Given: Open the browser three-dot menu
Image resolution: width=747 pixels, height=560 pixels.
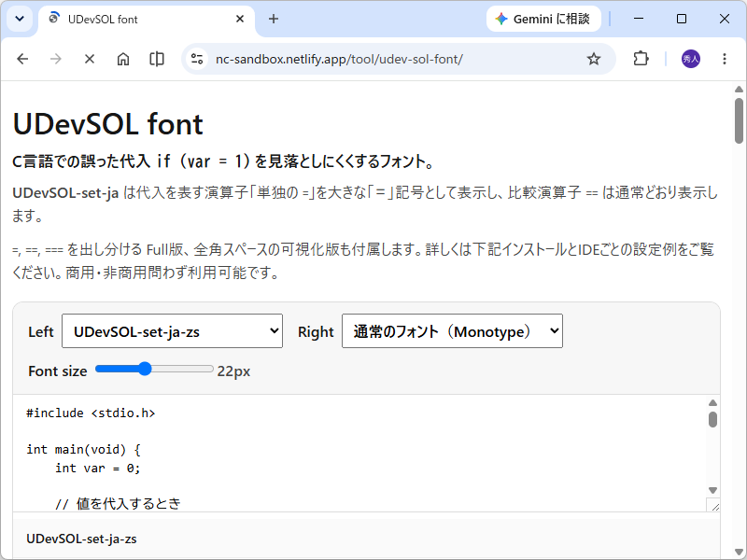Looking at the screenshot, I should coord(725,59).
